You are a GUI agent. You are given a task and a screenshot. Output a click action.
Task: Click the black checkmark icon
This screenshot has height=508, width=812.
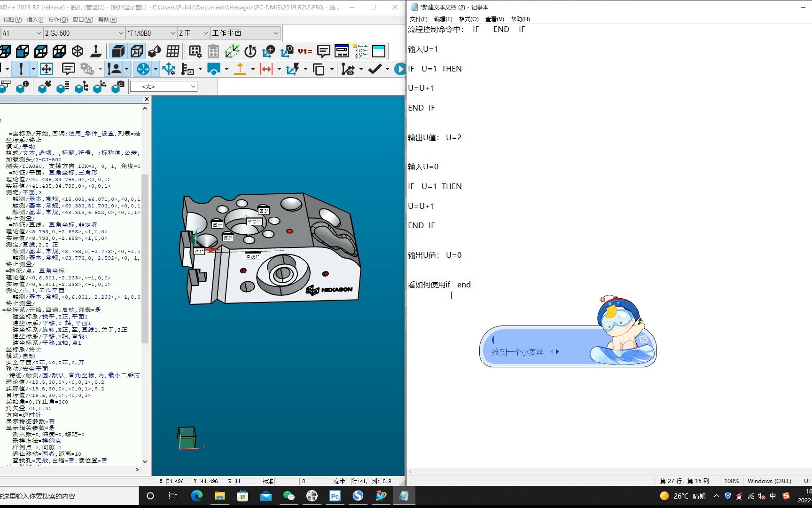tap(375, 69)
